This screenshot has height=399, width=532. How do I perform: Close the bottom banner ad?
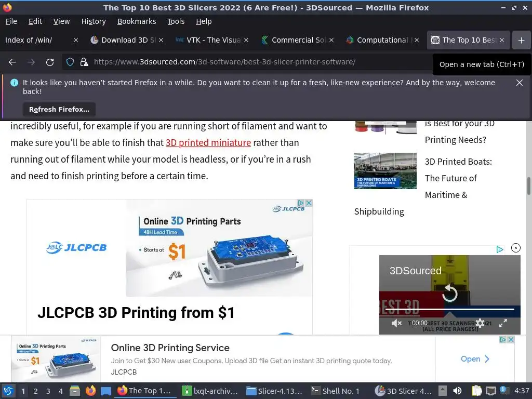(511, 340)
